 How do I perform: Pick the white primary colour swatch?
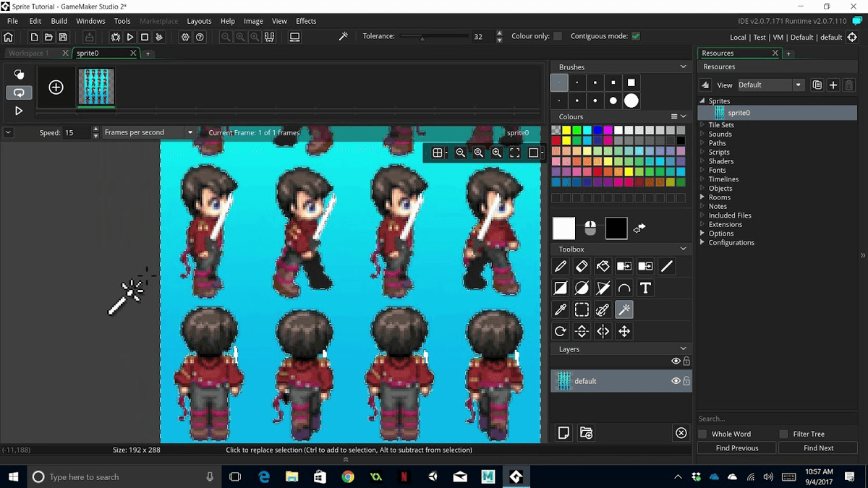pyautogui.click(x=564, y=228)
